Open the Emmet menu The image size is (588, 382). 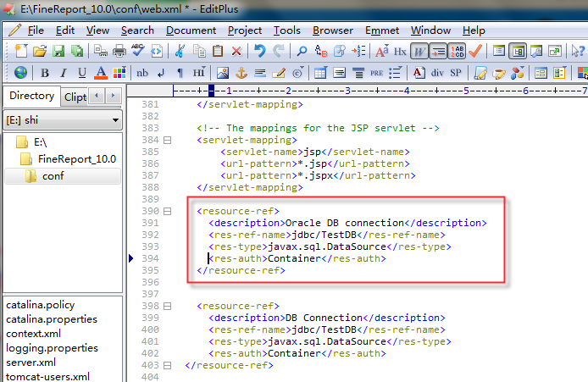[382, 30]
